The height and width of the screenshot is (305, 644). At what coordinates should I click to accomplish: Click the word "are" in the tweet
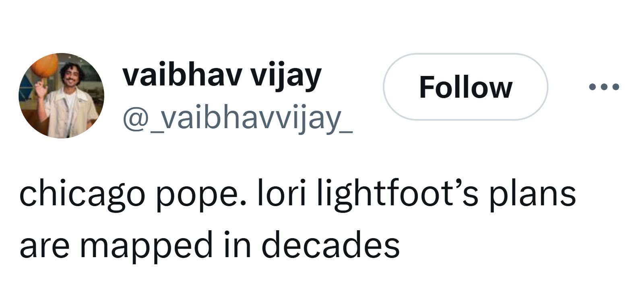coord(44,246)
